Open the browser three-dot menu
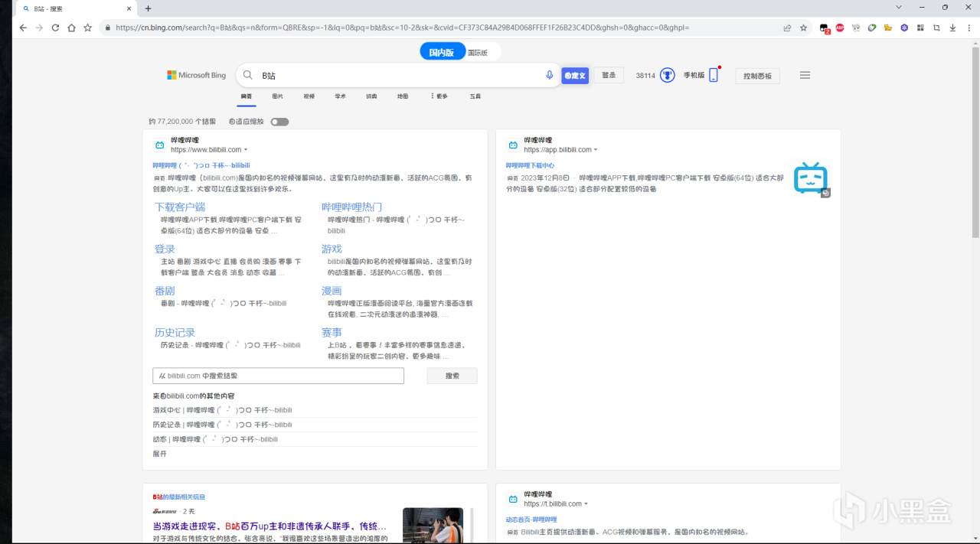Screen dimensions: 980x544 click(969, 28)
